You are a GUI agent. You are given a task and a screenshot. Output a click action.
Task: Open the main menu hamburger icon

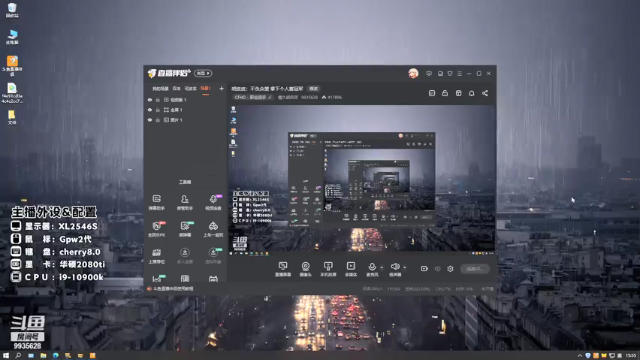click(x=460, y=73)
